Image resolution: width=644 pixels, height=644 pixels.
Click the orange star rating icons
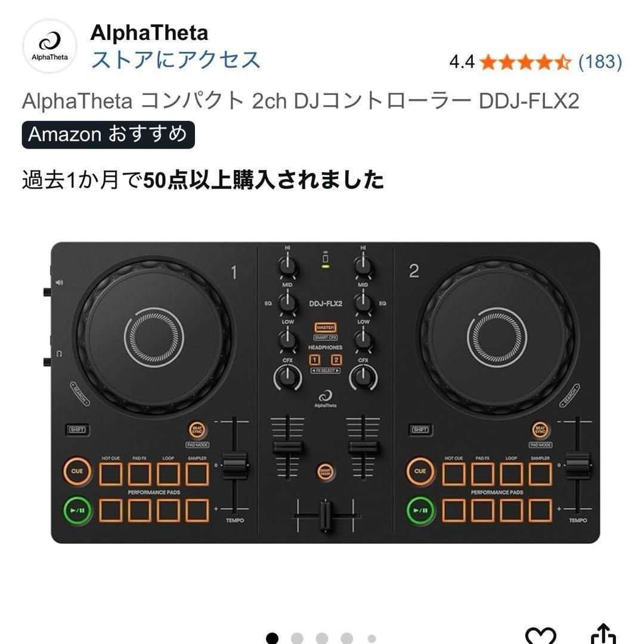[x=526, y=62]
